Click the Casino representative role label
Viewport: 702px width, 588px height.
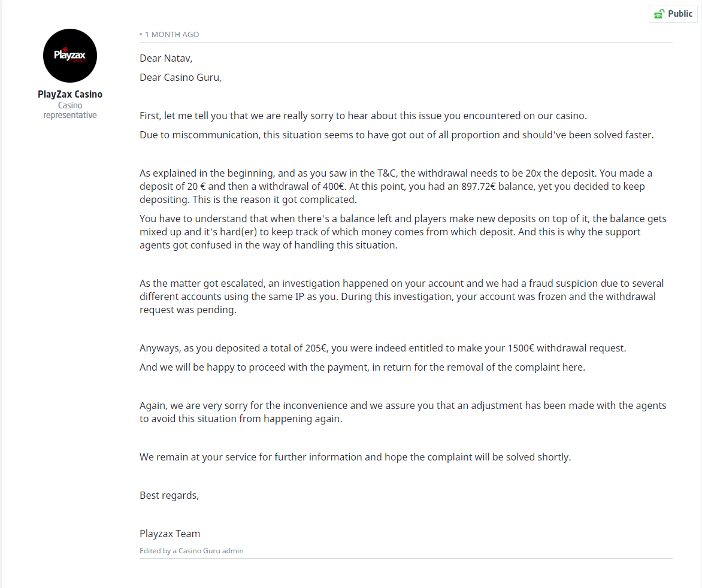tap(70, 110)
